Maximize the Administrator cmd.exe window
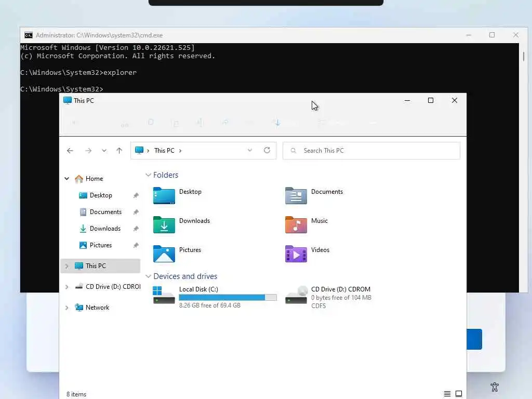Viewport: 532px width, 399px height. (x=492, y=35)
